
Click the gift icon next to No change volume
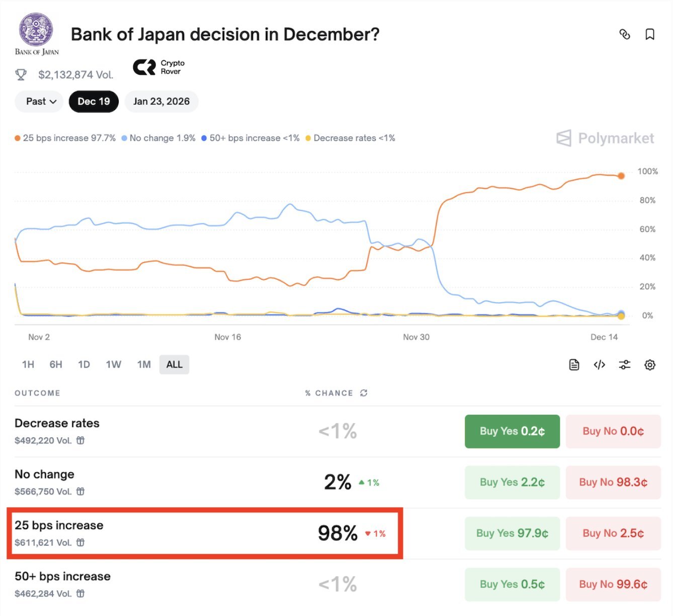coord(80,492)
